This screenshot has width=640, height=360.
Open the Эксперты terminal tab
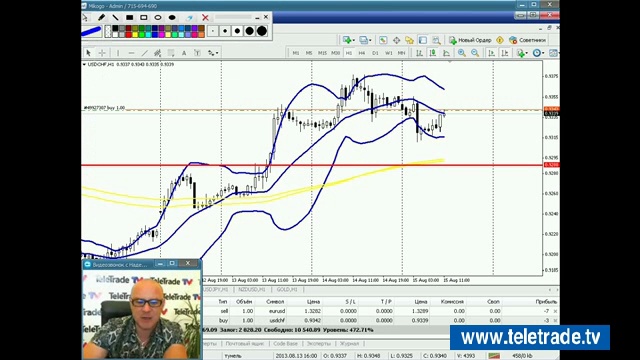(x=318, y=344)
